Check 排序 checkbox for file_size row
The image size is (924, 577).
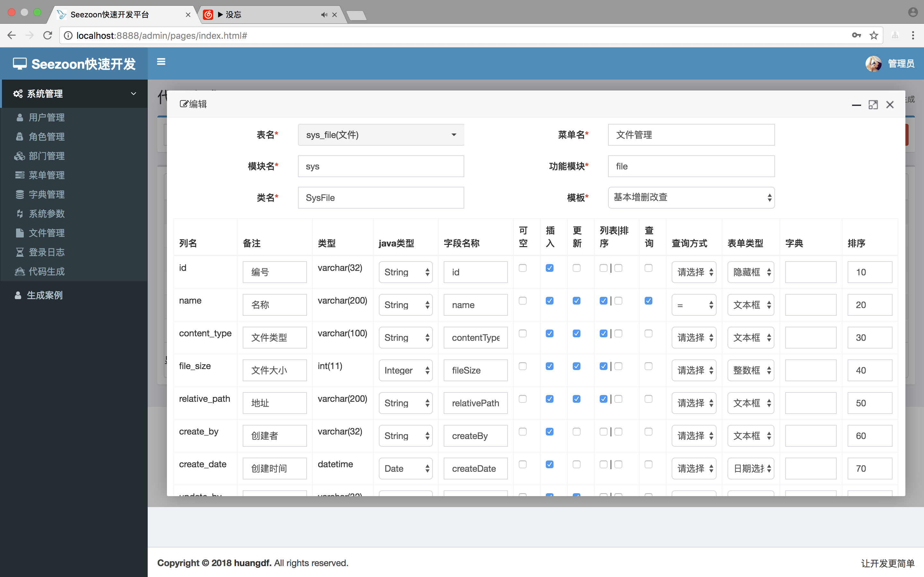618,366
